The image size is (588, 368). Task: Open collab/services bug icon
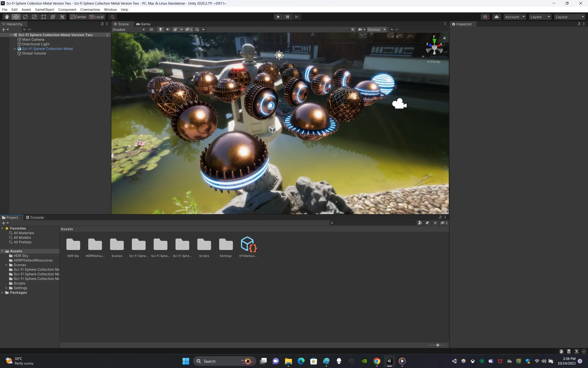(x=485, y=17)
